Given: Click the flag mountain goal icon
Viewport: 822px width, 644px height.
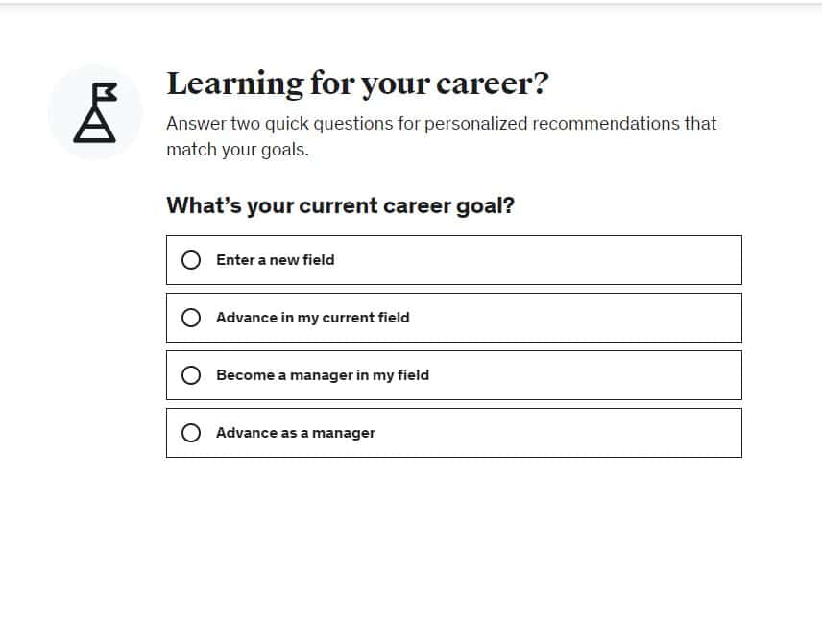Looking at the screenshot, I should point(95,112).
